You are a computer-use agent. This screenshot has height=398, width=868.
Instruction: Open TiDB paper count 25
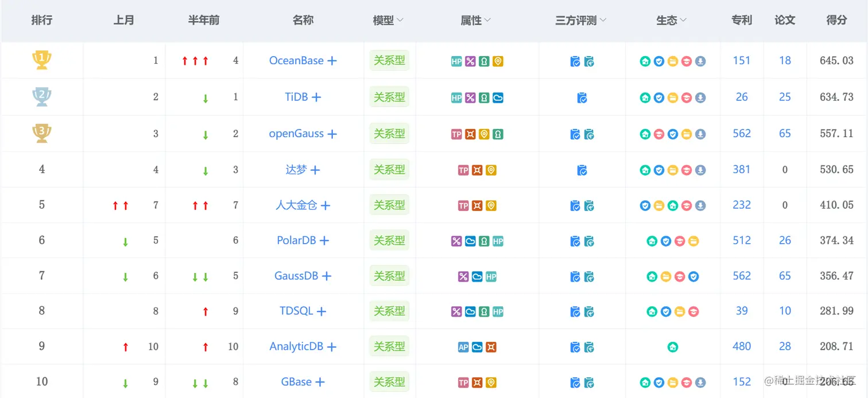coord(785,97)
